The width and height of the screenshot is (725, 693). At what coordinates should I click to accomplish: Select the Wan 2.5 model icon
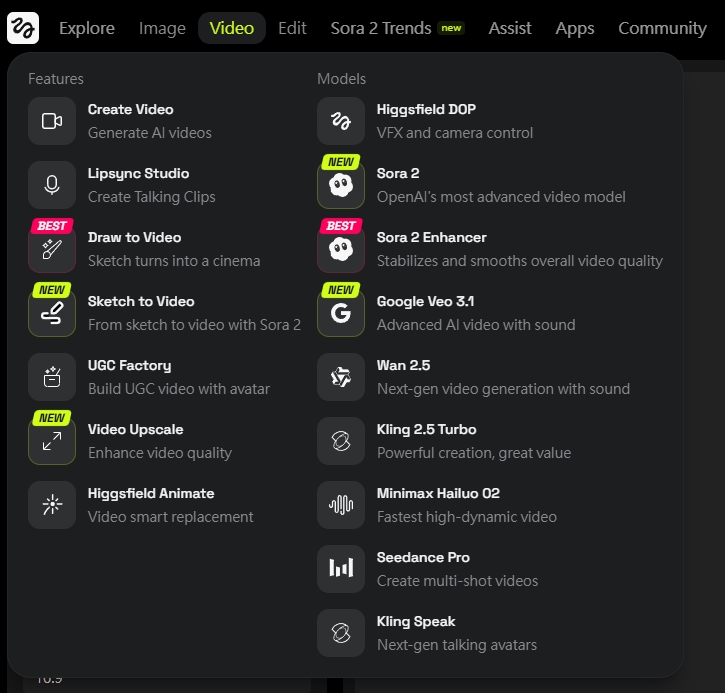[x=341, y=377]
